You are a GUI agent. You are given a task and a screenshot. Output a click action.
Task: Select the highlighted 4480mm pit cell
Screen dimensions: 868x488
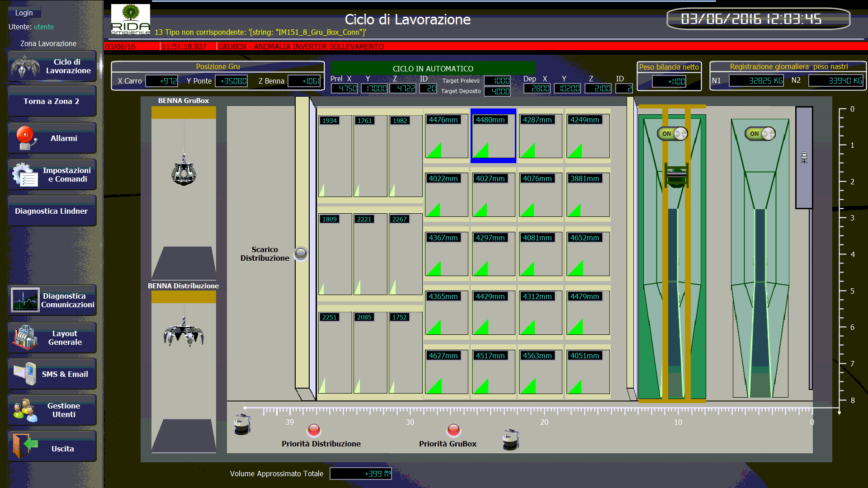493,136
